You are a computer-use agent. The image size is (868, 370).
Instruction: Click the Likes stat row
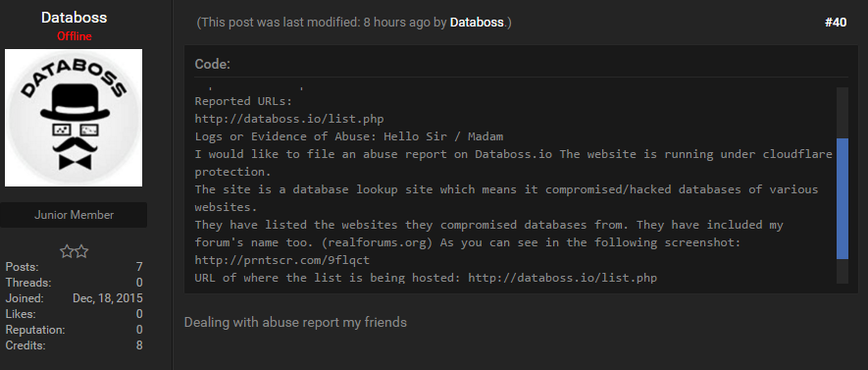point(74,314)
